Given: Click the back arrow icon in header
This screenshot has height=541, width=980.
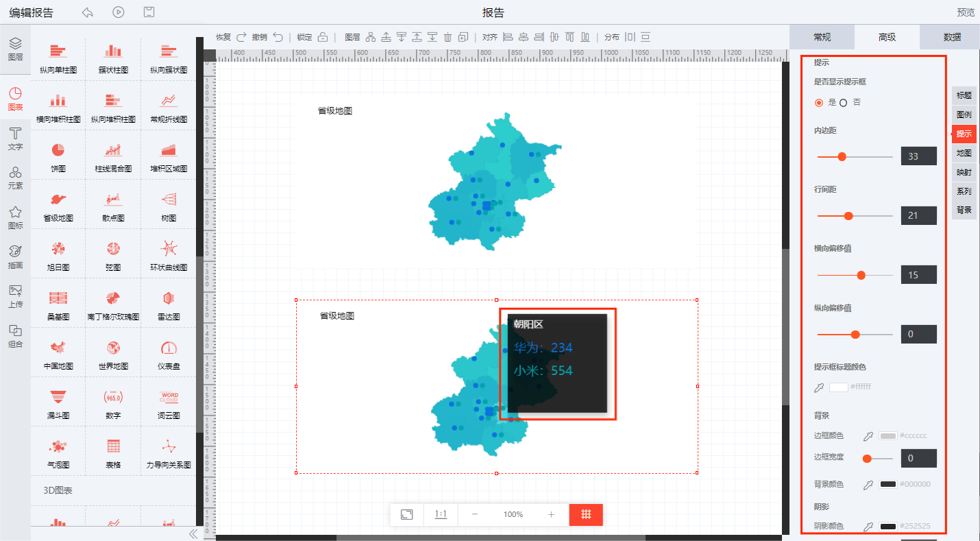Looking at the screenshot, I should pos(87,12).
